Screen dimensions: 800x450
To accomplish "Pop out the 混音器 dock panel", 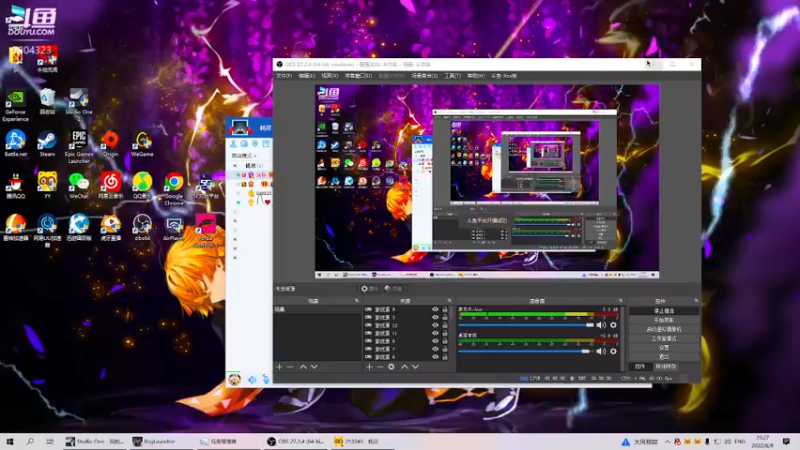I will point(620,301).
